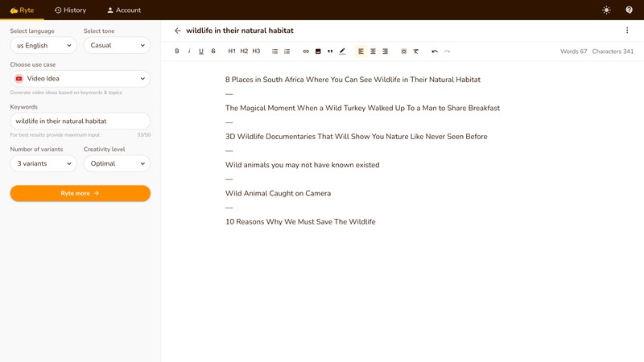Expand the Casual tone dropdown

click(117, 46)
